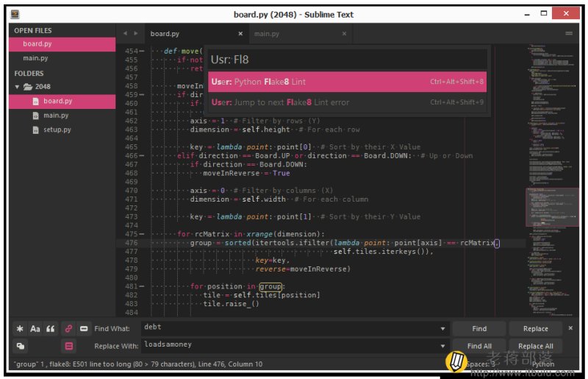Toggle wrap search link icon

[x=68, y=329]
